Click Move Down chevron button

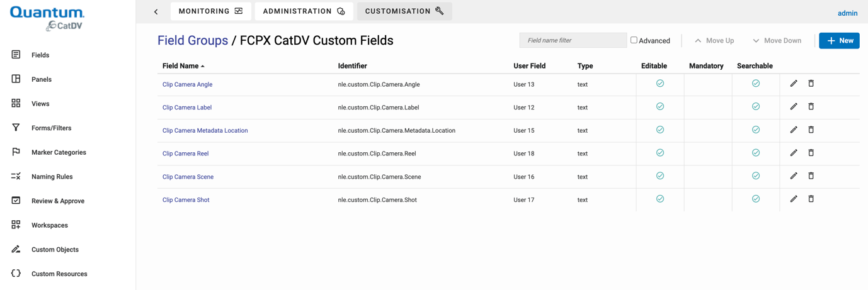777,41
